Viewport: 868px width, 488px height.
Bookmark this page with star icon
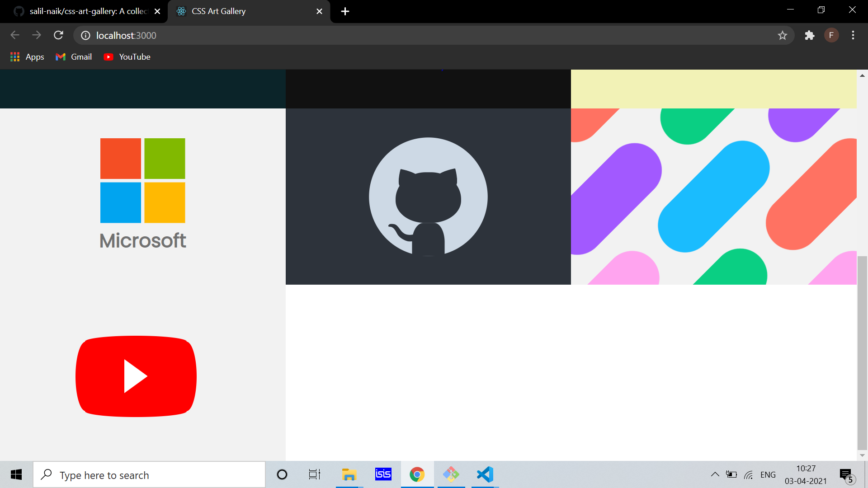coord(783,35)
